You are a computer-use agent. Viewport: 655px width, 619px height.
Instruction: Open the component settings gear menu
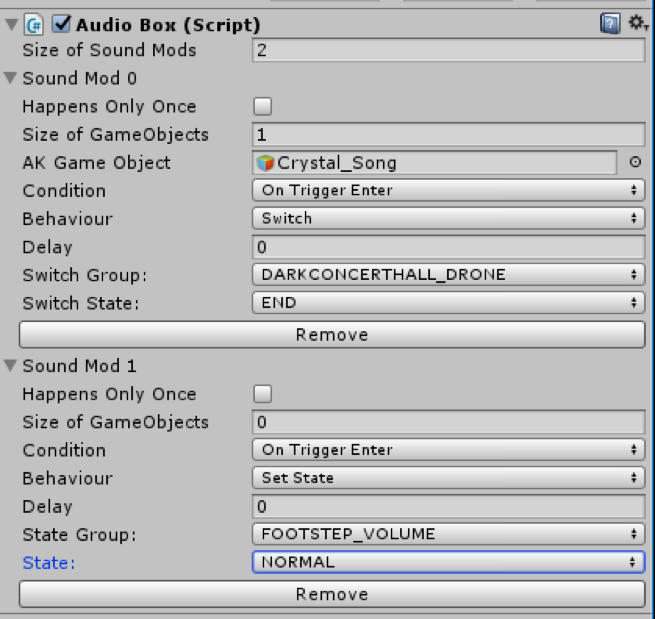tap(637, 23)
